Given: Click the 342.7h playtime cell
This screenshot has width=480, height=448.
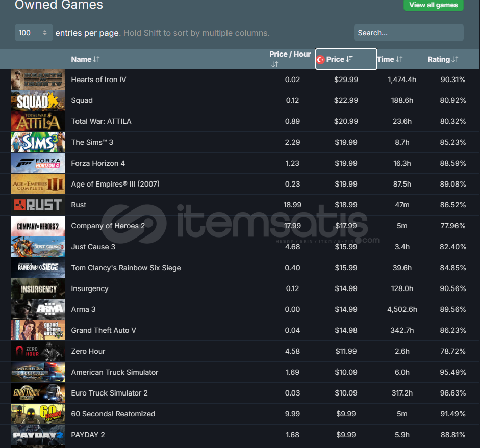Looking at the screenshot, I should (x=402, y=330).
